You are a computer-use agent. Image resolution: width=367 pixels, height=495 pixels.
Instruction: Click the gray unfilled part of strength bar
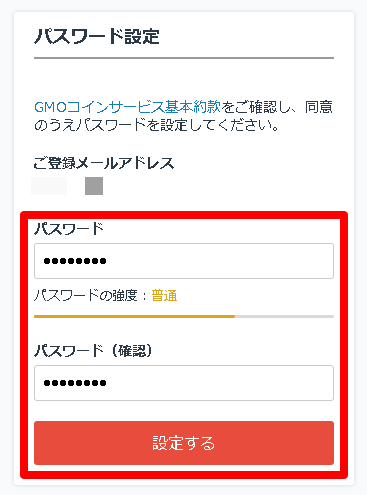[x=284, y=316]
